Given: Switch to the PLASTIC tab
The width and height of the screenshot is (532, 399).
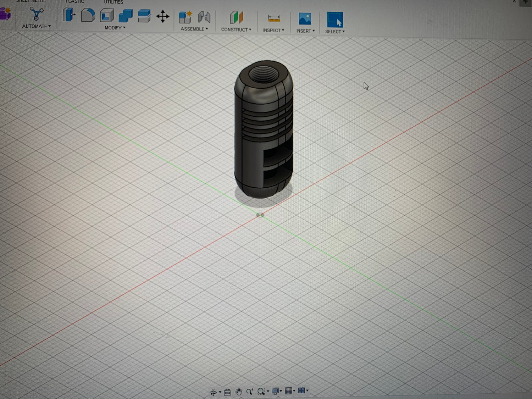Looking at the screenshot, I should tap(74, 2).
